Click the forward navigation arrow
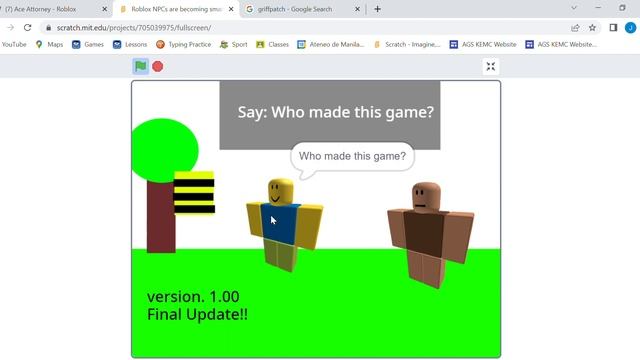 (11, 28)
